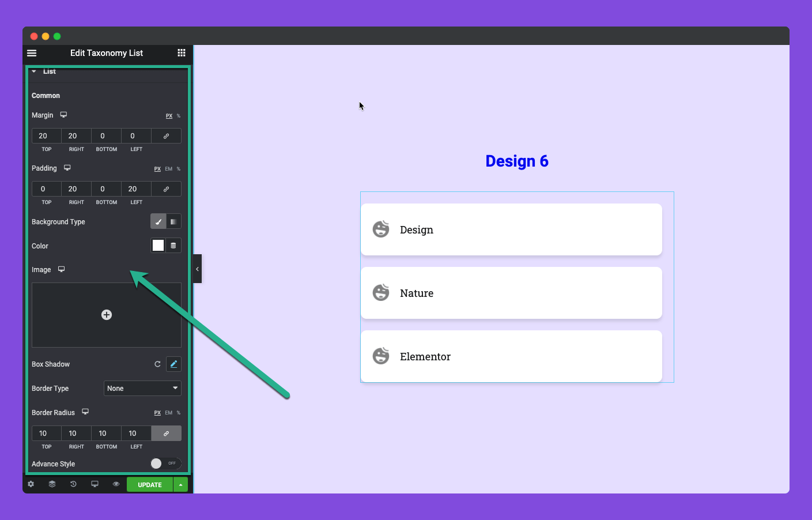Collapse the editor panel with side arrow
Image resolution: width=812 pixels, height=520 pixels.
[197, 269]
